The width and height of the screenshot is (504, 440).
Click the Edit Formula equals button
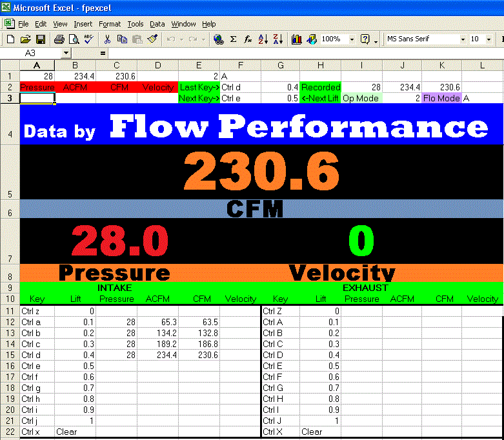tap(103, 54)
